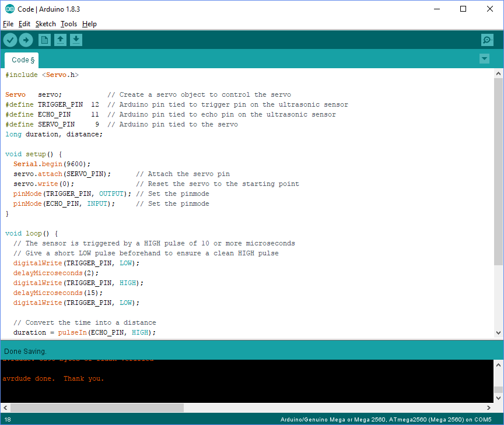Viewport: 504px width, 425px height.
Task: Open the Help menu
Action: 89,24
